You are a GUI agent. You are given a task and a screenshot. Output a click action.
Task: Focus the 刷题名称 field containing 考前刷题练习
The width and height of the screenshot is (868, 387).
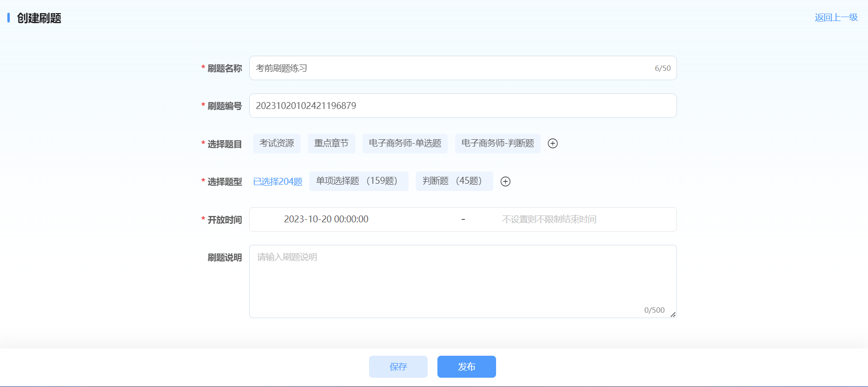(x=450, y=68)
